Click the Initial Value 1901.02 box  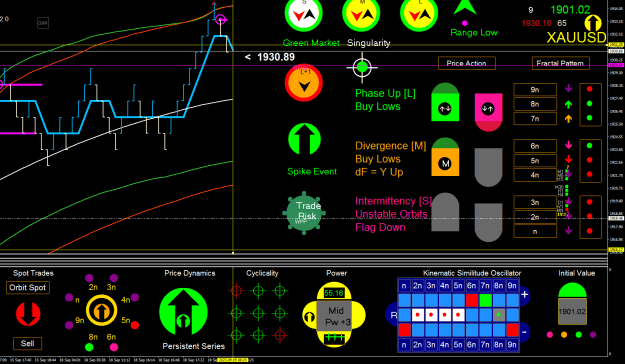(572, 311)
